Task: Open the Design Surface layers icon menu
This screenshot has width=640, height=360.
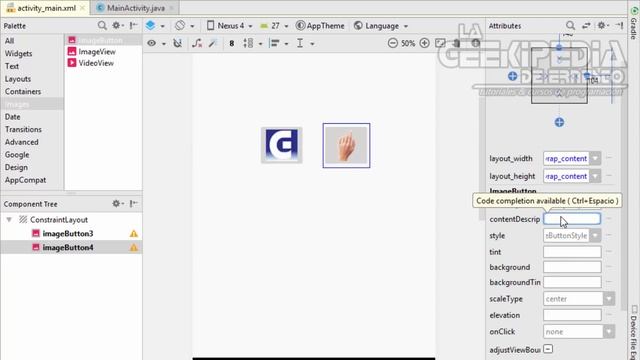Action: tap(155, 26)
